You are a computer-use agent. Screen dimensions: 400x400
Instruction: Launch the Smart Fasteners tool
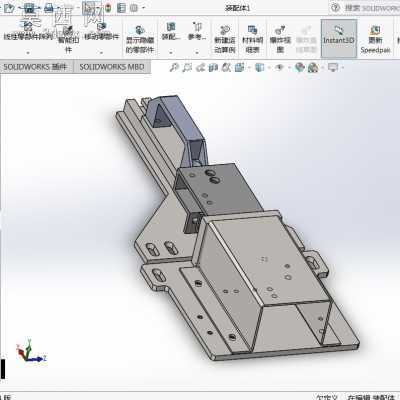68,39
